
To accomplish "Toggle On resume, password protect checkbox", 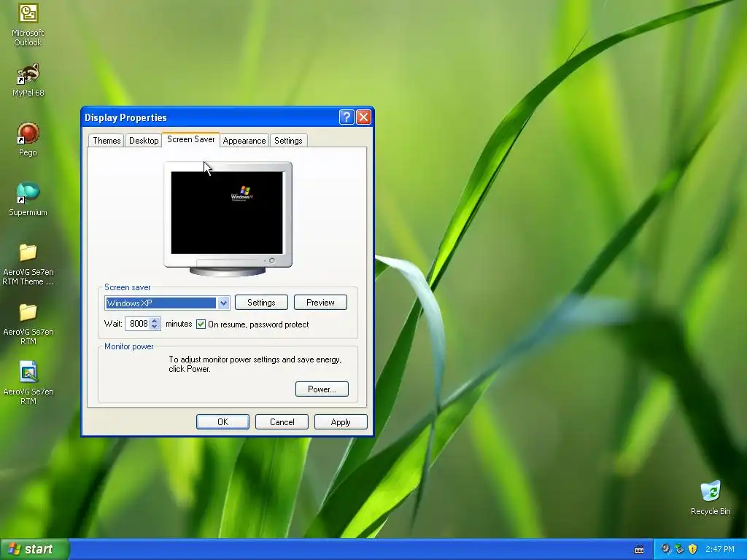I will click(201, 324).
